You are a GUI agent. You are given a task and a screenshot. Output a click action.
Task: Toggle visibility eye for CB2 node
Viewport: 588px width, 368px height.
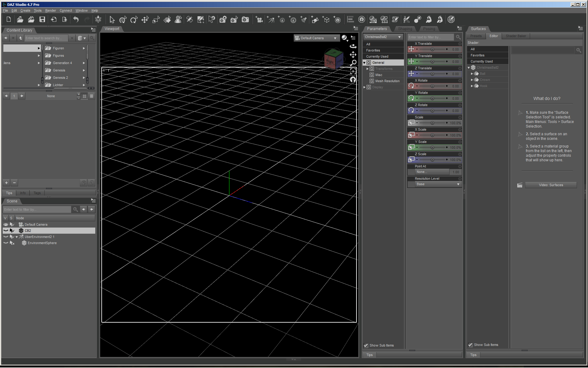[6, 231]
